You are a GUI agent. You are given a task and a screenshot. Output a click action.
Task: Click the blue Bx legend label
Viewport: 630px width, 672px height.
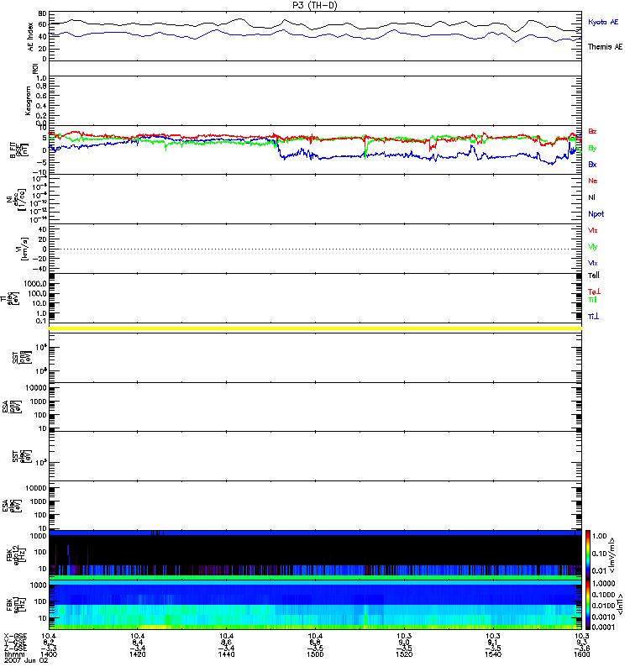(x=592, y=165)
